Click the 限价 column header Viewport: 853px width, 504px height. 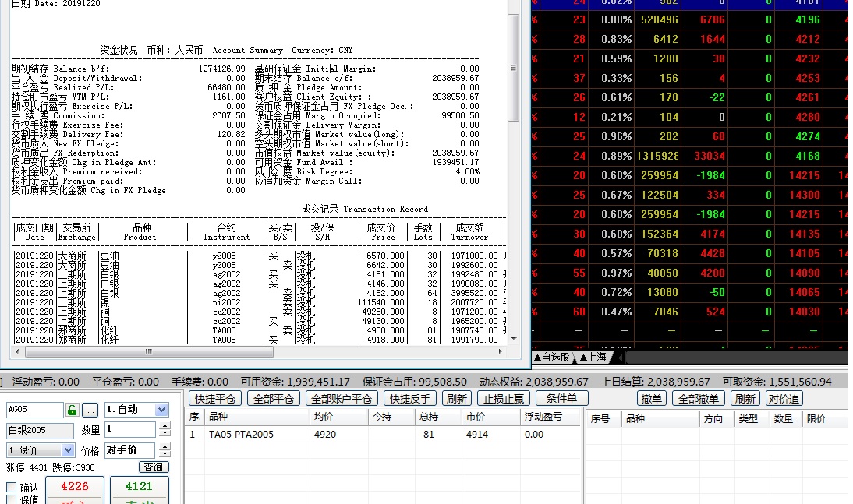825,418
